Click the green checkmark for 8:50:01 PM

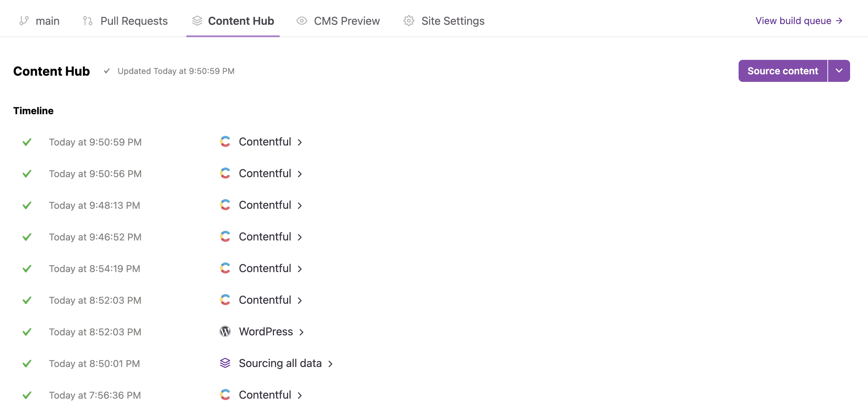tap(27, 364)
